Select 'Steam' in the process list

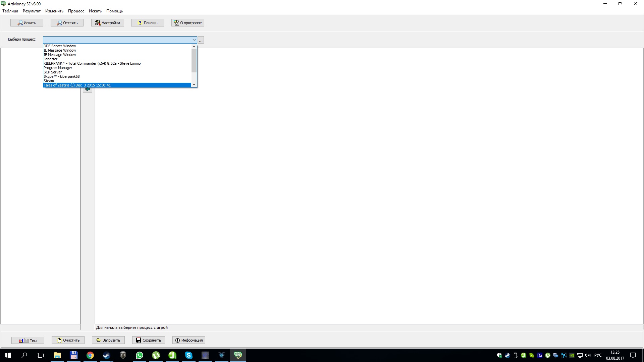117,81
